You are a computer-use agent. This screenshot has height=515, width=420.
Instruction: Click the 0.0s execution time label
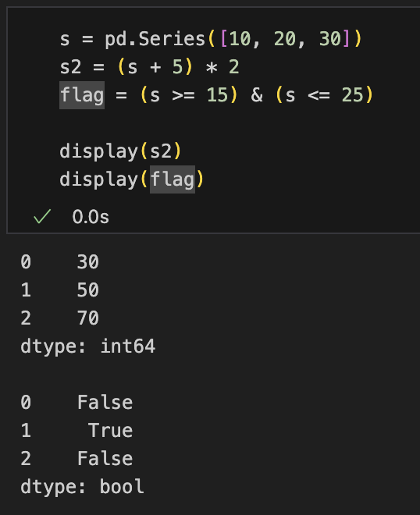pyautogui.click(x=91, y=217)
